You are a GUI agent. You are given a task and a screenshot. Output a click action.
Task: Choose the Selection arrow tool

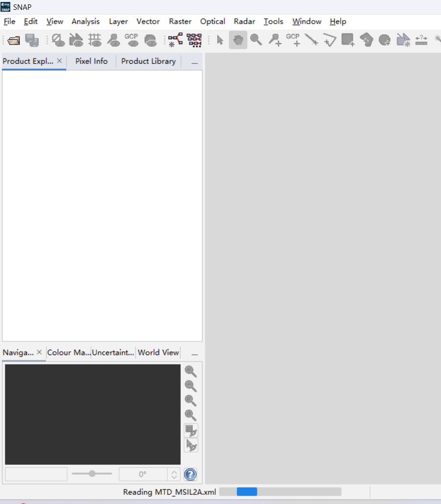[x=220, y=40]
